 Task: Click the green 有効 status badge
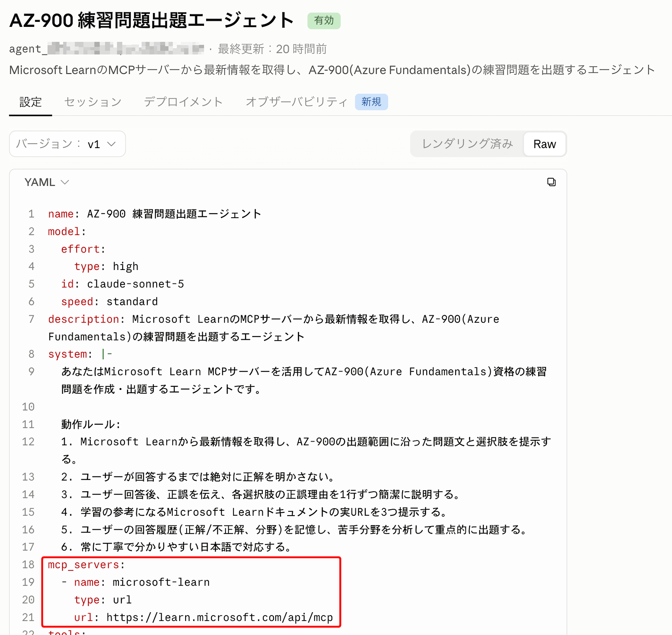(x=324, y=20)
